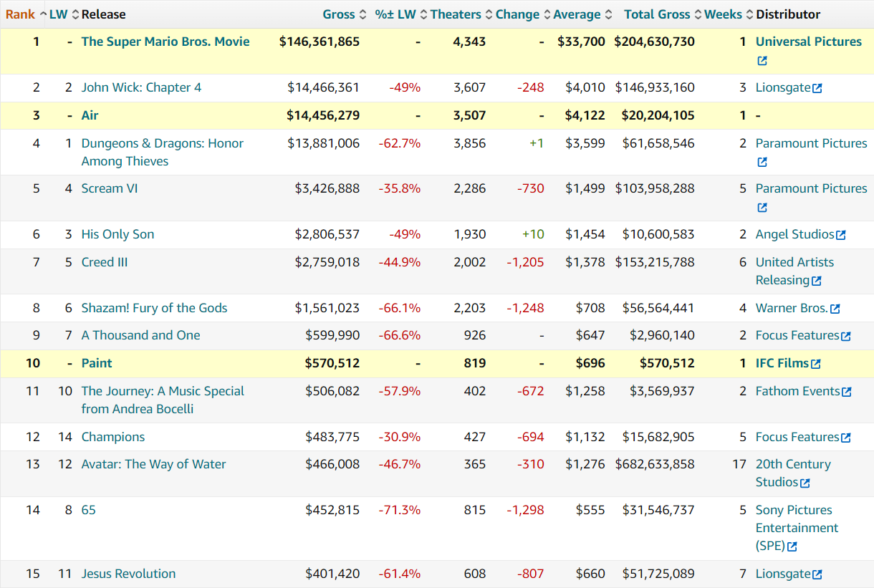This screenshot has width=874, height=588.
Task: Click Fathom Events external link icon
Action: point(847,392)
